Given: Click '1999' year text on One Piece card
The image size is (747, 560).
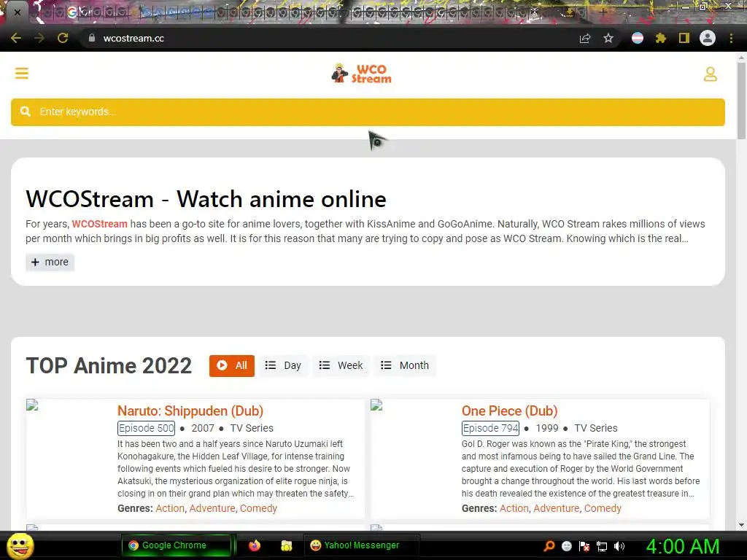Looking at the screenshot, I should (x=547, y=428).
